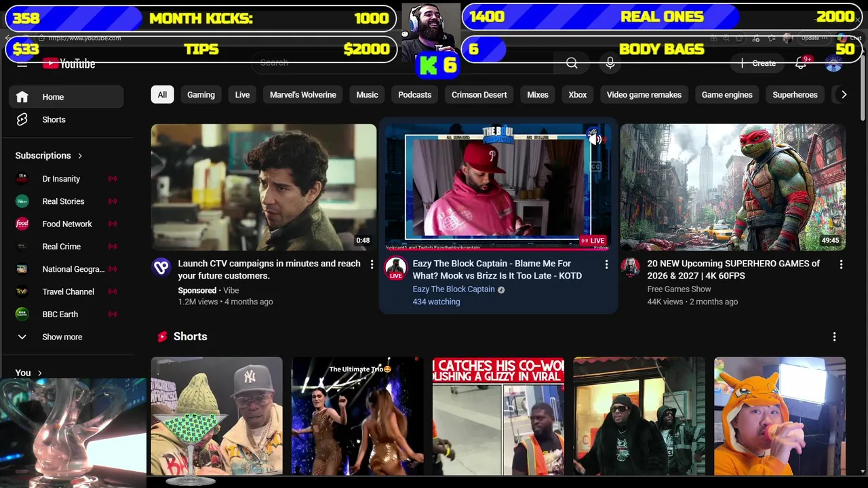Start voice search with the microphone icon
The height and width of the screenshot is (488, 868).
tap(610, 63)
